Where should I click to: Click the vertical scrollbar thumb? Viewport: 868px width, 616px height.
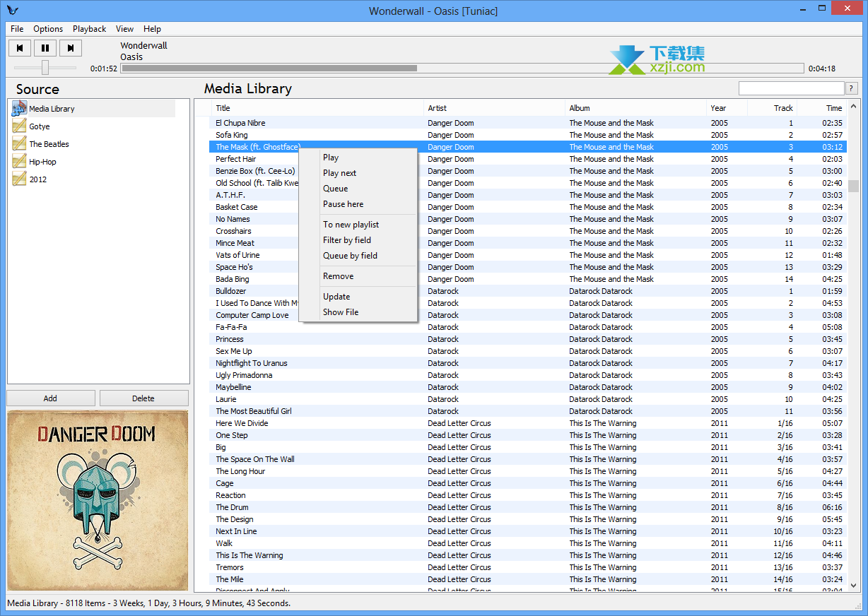[854, 186]
